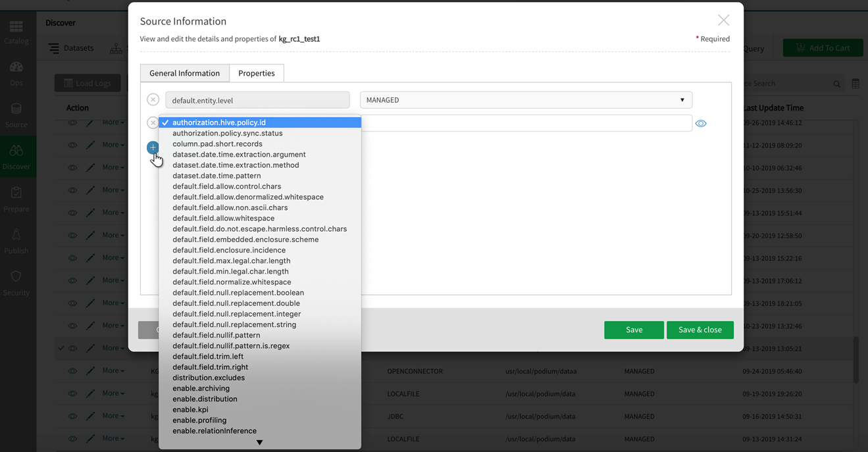This screenshot has height=452, width=868.
Task: Close the Source Information dialog
Action: coord(723,20)
